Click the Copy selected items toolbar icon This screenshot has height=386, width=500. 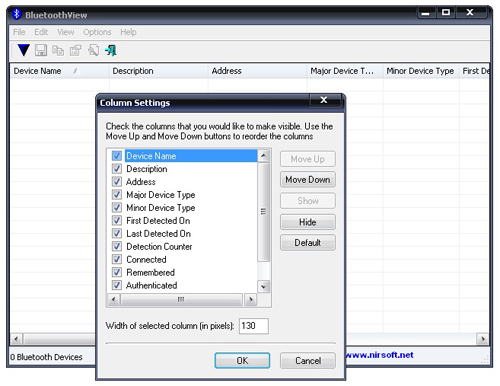coord(58,50)
